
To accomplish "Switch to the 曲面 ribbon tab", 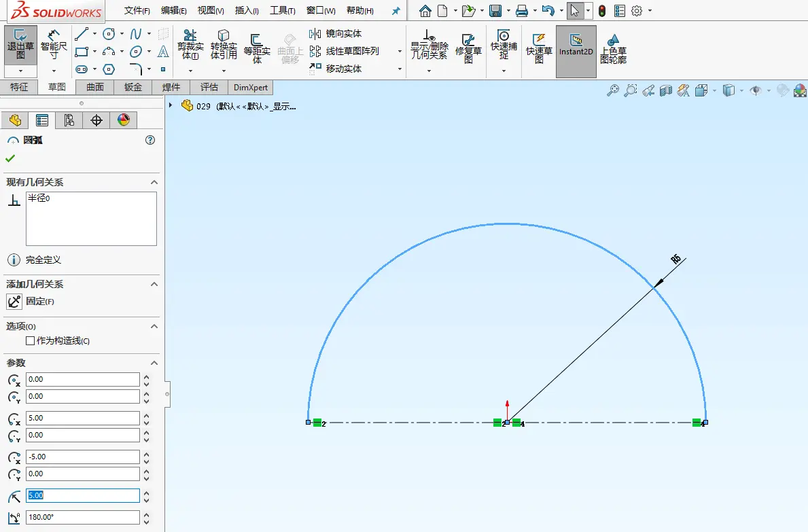I will [95, 87].
